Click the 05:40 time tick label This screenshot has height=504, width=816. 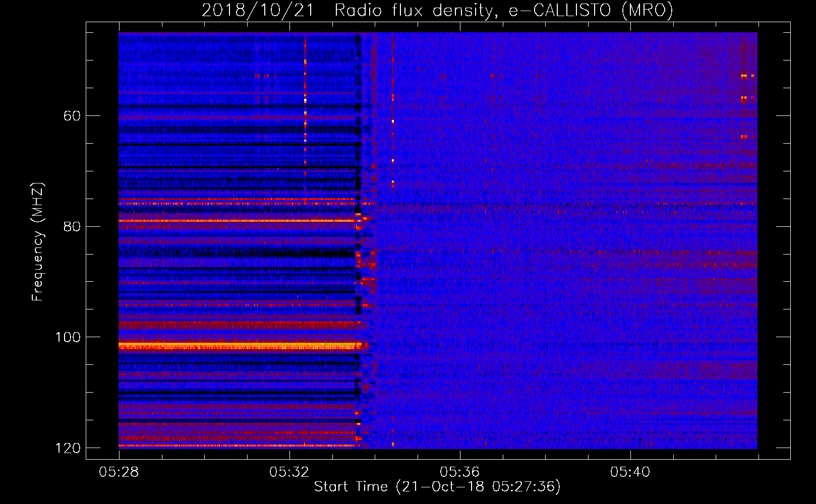630,472
